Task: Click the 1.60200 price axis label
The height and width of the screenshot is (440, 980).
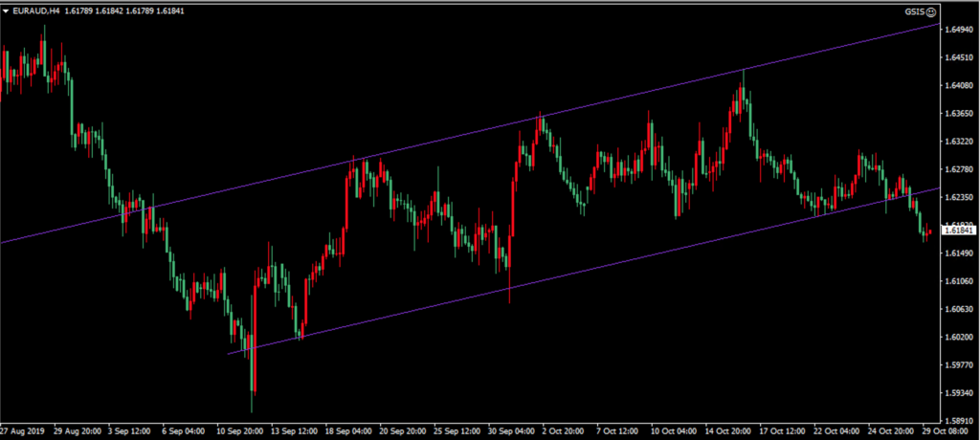Action: tap(959, 338)
